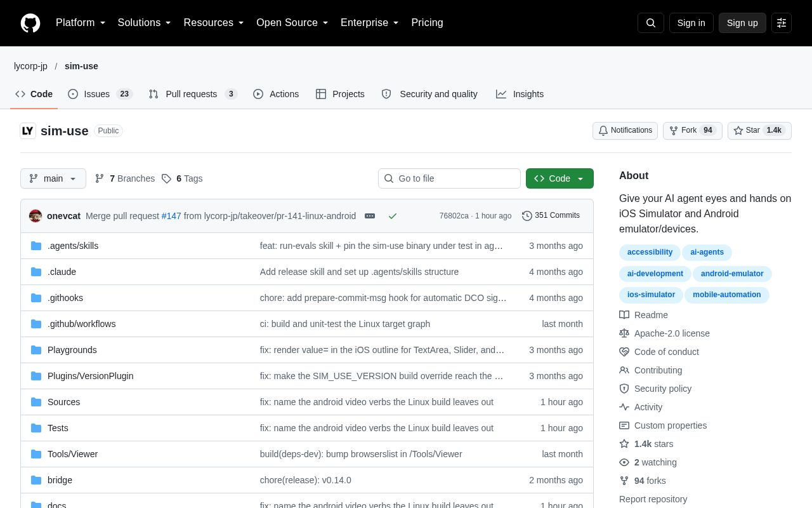Image resolution: width=812 pixels, height=508 pixels.
Task: Expand the commit message ellipsis
Action: (370, 216)
